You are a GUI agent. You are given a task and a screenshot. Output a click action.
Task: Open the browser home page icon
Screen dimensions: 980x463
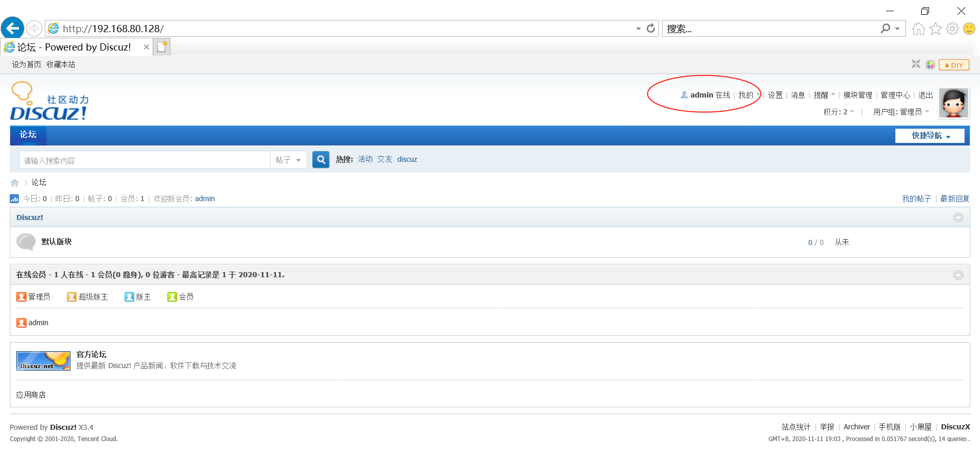(x=918, y=29)
